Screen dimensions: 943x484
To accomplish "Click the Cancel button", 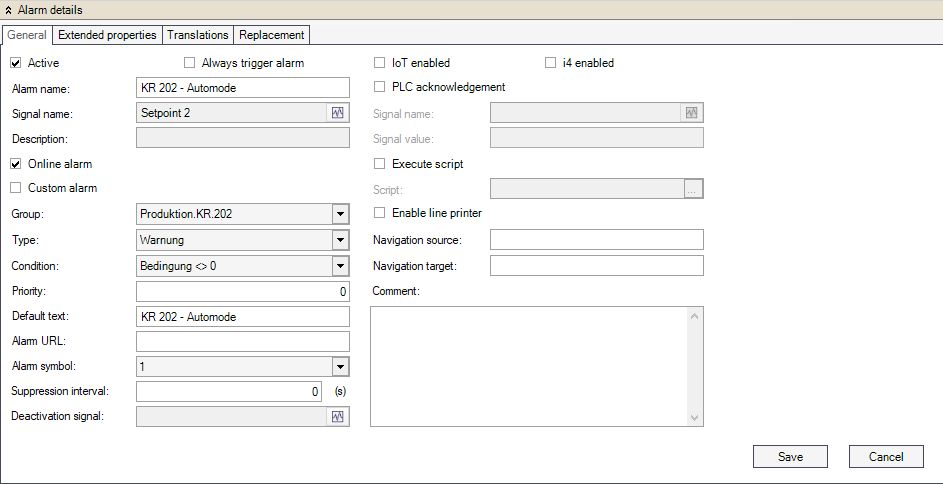I will 885,457.
